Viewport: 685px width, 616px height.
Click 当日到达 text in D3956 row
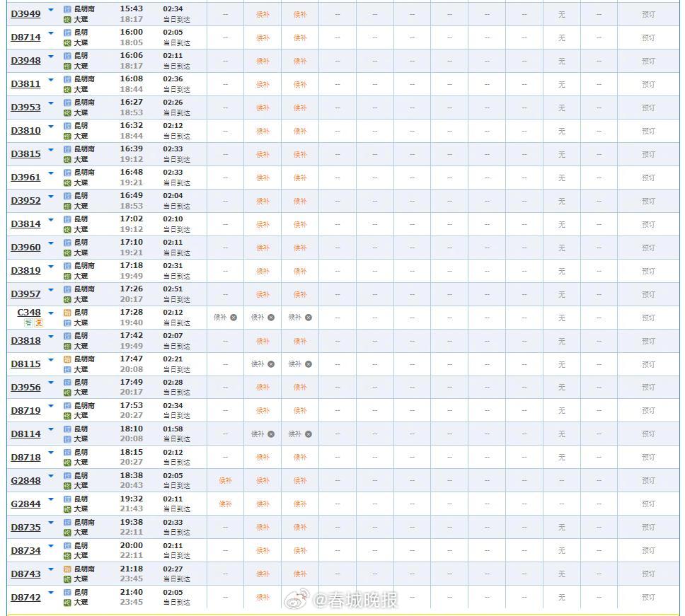(x=176, y=393)
